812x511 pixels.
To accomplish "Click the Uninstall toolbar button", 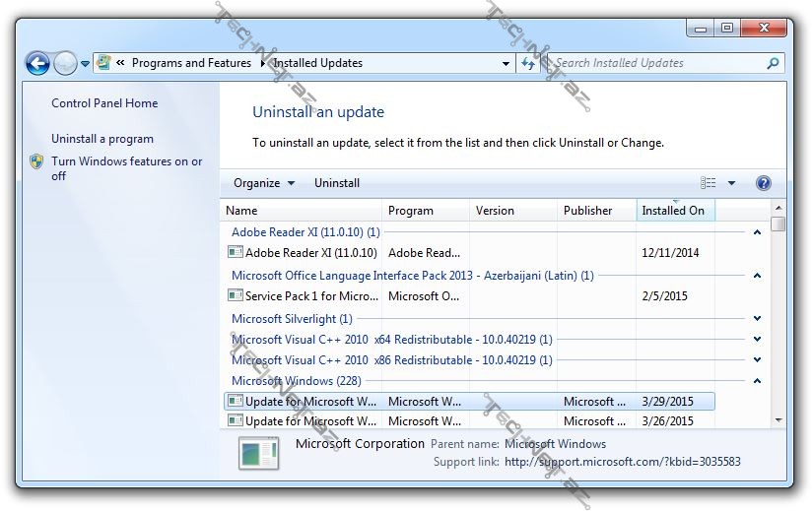I will tap(337, 183).
